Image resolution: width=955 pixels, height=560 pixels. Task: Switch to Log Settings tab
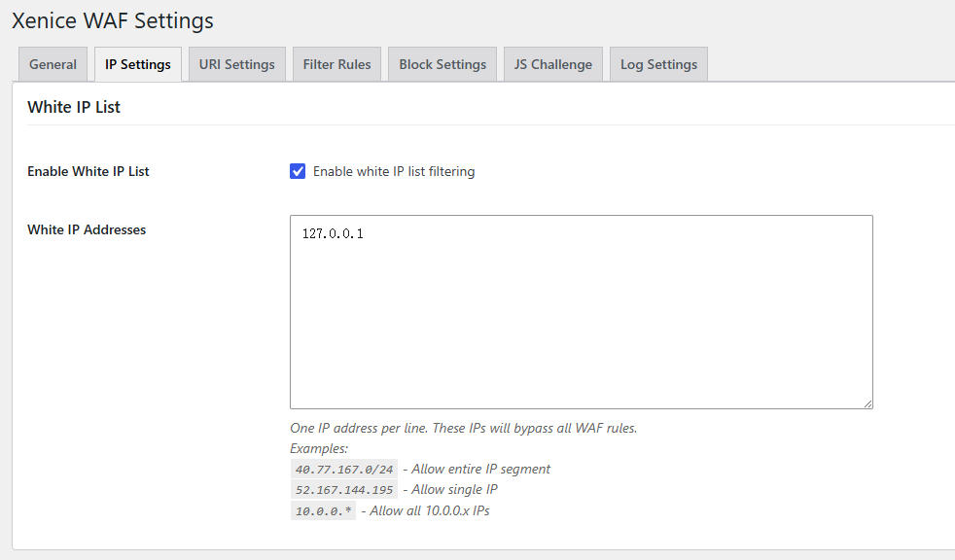[x=658, y=64]
